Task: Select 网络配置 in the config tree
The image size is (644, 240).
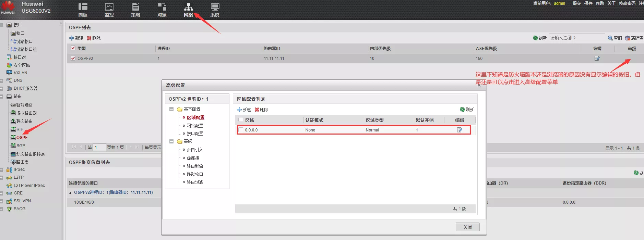Action: coord(195,126)
